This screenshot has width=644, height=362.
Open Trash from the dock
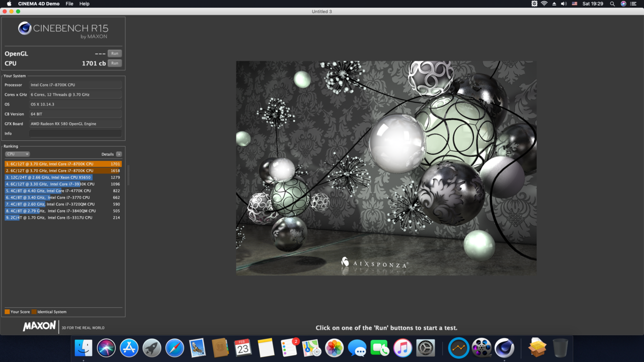click(560, 348)
